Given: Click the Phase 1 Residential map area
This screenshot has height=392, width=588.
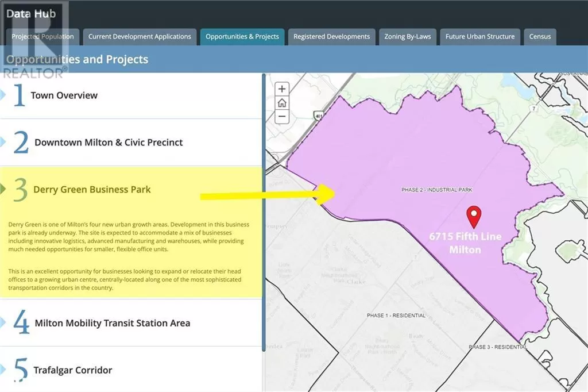Looking at the screenshot, I should [396, 316].
